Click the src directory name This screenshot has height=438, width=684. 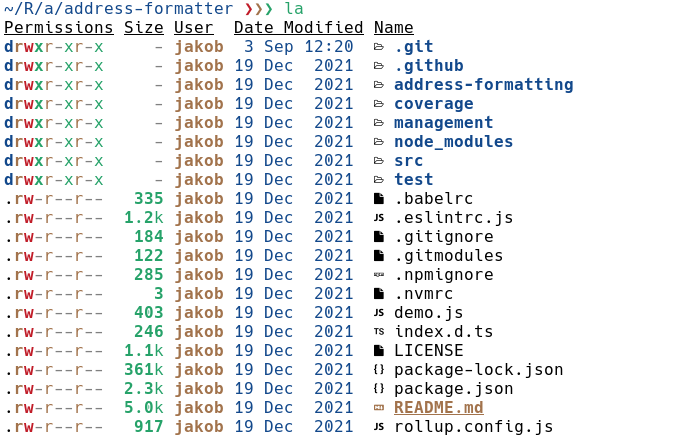pos(409,161)
